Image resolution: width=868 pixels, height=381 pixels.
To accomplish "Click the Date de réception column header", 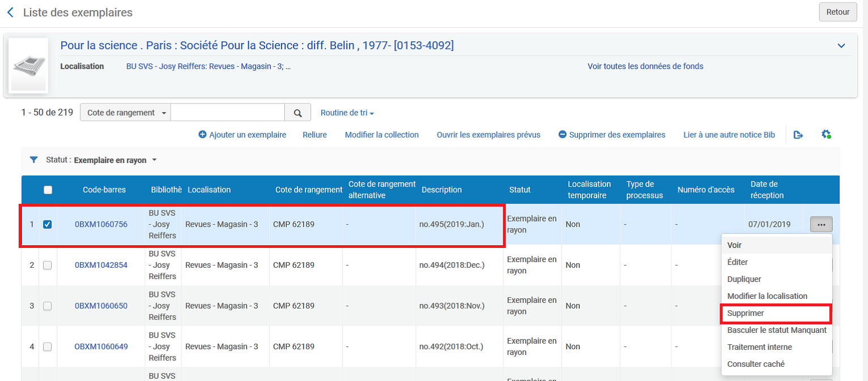I will tap(767, 190).
